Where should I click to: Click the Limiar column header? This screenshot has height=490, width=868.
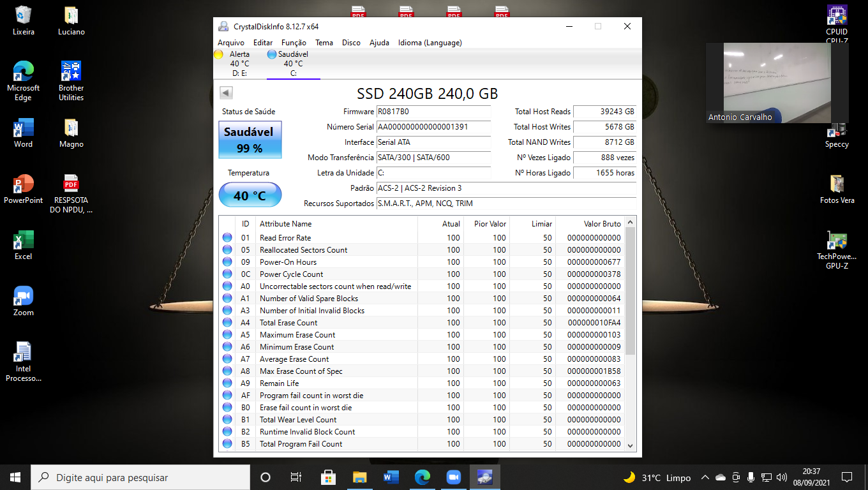click(x=533, y=224)
